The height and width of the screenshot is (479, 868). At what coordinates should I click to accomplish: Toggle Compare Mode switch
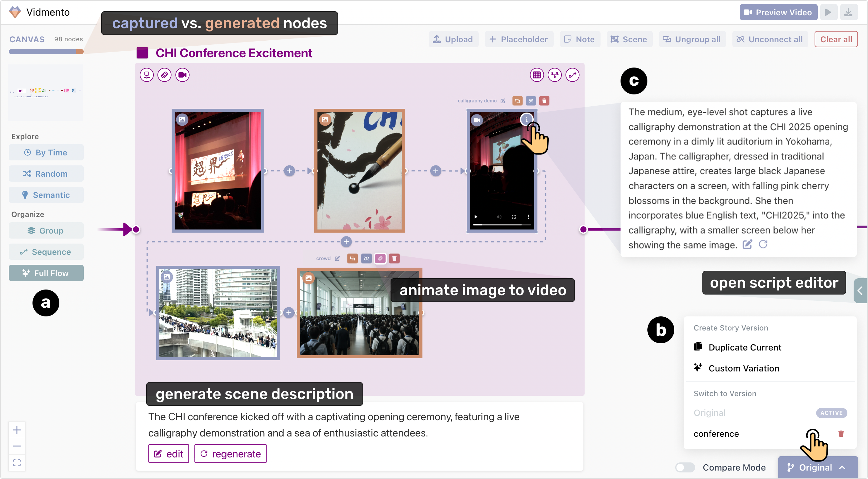tap(685, 467)
